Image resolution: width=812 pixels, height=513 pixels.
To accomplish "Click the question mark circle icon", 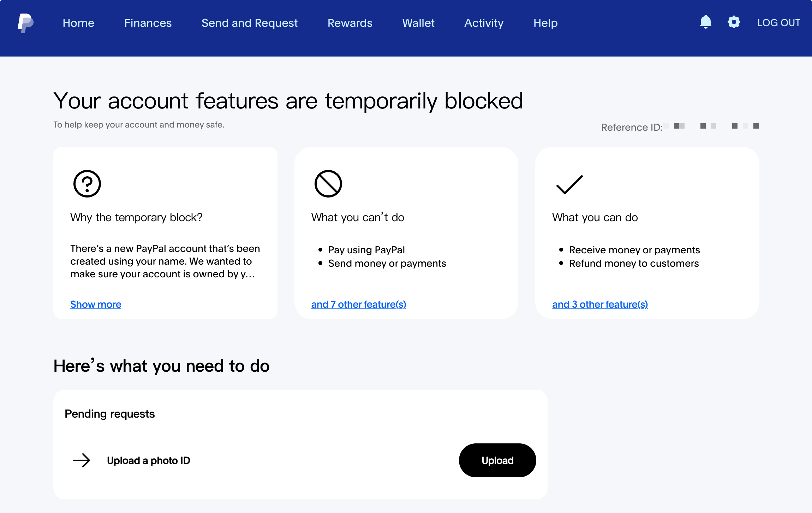I will pyautogui.click(x=87, y=184).
